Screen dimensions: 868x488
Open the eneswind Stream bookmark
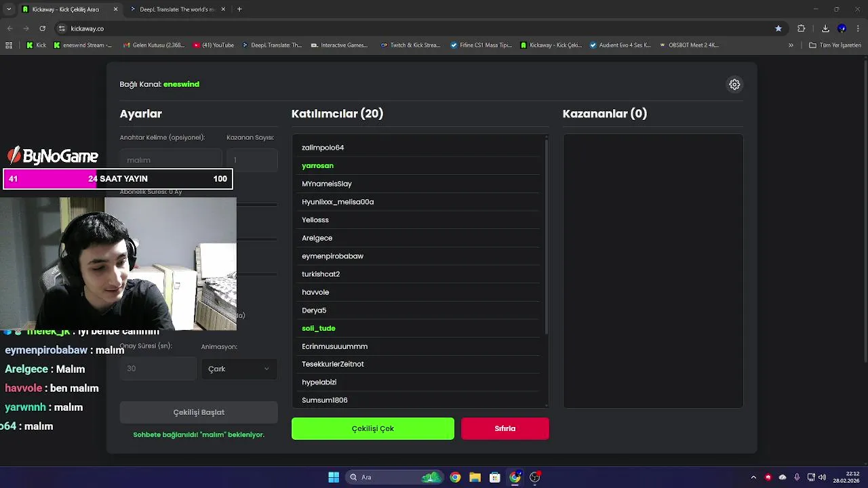(83, 45)
